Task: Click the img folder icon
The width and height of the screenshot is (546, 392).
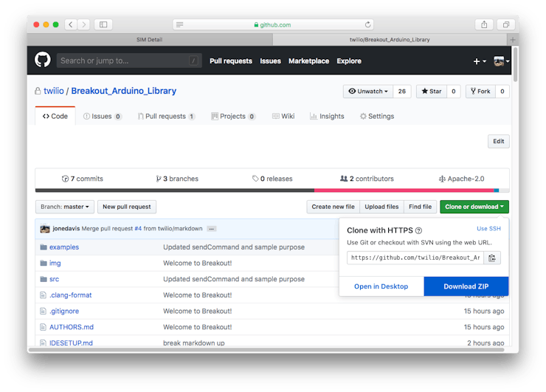Action: (44, 263)
